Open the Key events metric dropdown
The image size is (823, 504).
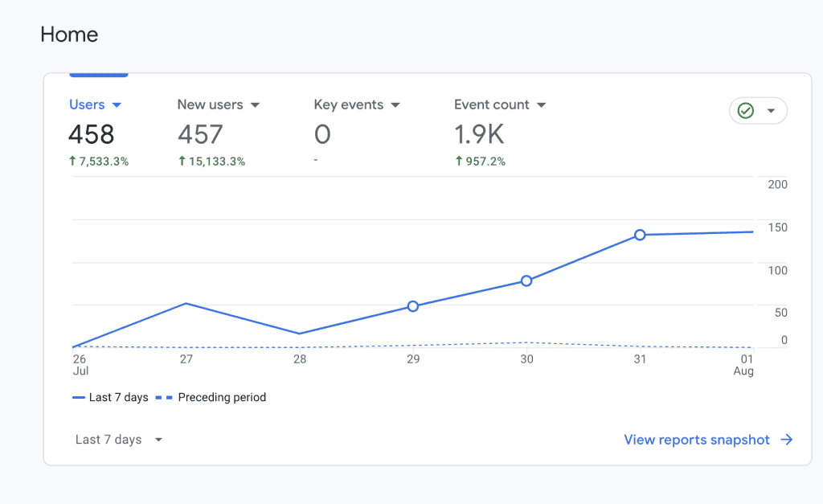click(x=395, y=104)
